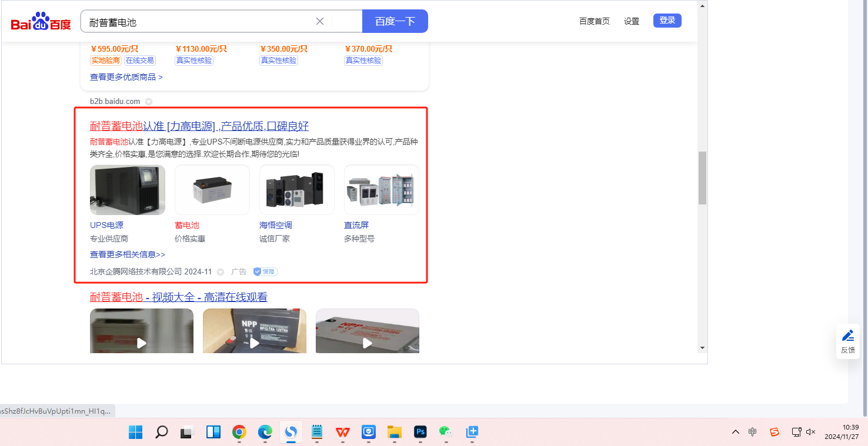Open WeChat from the taskbar

pyautogui.click(x=446, y=432)
